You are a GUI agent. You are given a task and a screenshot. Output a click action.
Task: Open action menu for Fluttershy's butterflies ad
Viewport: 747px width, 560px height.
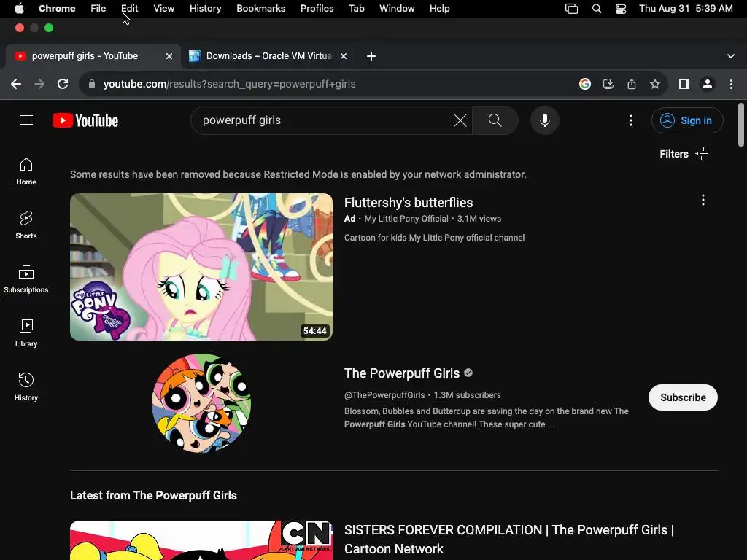(703, 200)
